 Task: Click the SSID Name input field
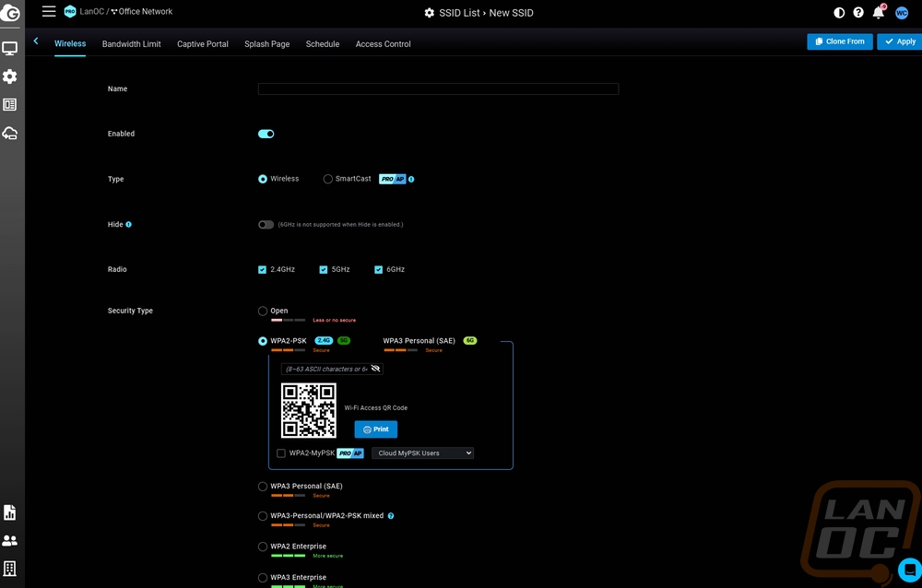click(x=438, y=89)
